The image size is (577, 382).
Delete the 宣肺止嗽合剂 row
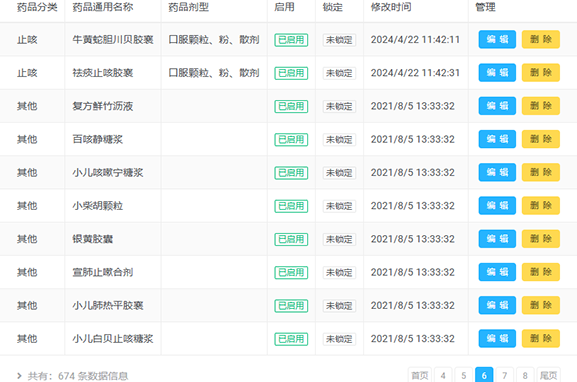pyautogui.click(x=541, y=272)
